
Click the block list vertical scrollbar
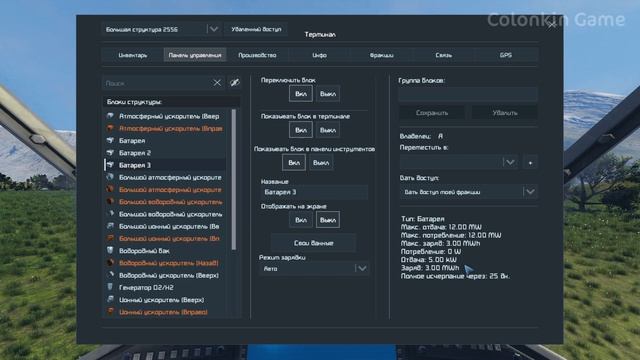[234, 180]
